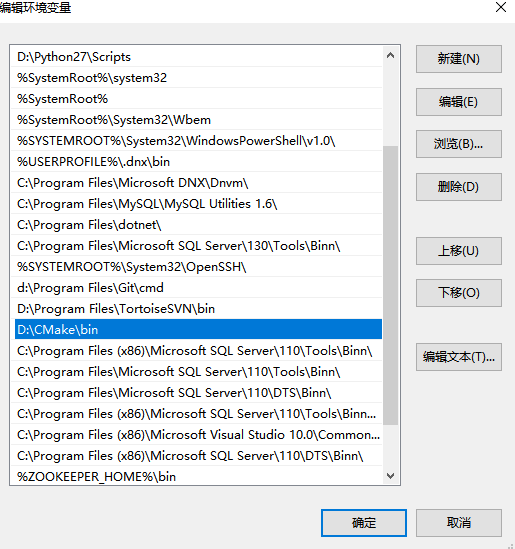The height and width of the screenshot is (549, 515).
Task: Open 编辑文本(T)... editor
Action: (459, 357)
